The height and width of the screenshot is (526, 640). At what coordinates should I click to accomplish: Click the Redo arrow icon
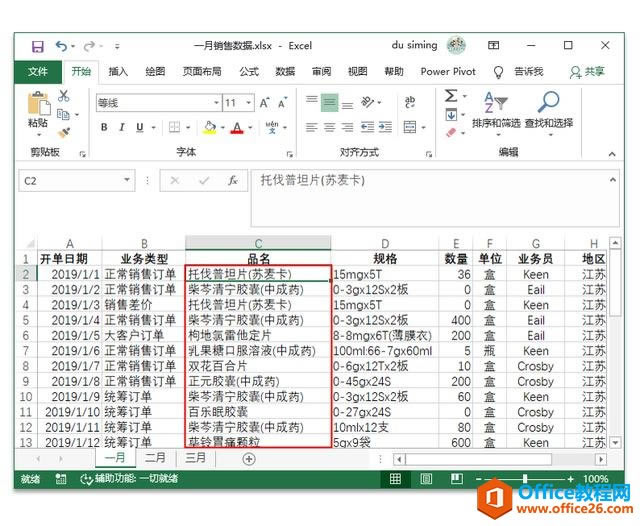click(89, 46)
